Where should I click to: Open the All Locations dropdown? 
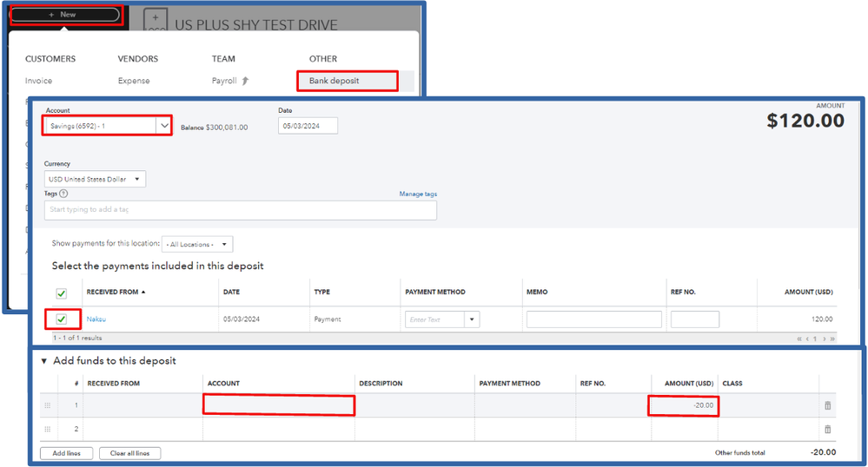click(197, 244)
